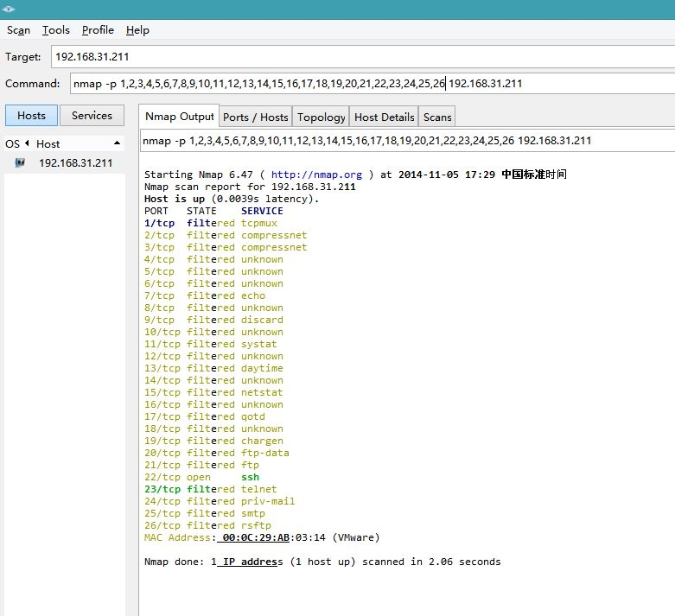
Task: Click the '25/tcp filtered smtp' line
Action: pos(205,513)
